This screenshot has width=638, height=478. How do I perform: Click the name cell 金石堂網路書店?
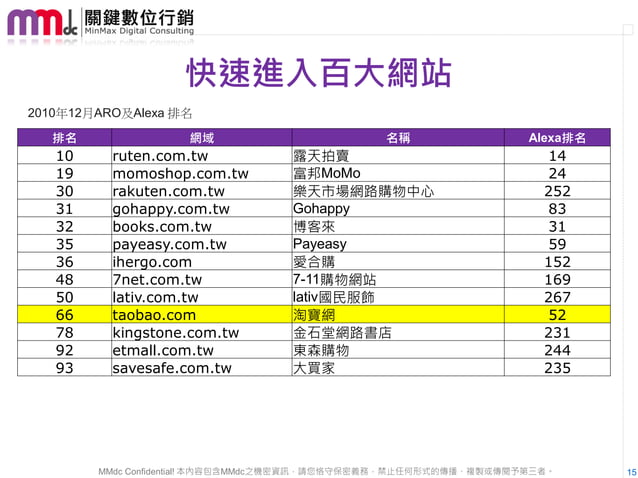398,333
